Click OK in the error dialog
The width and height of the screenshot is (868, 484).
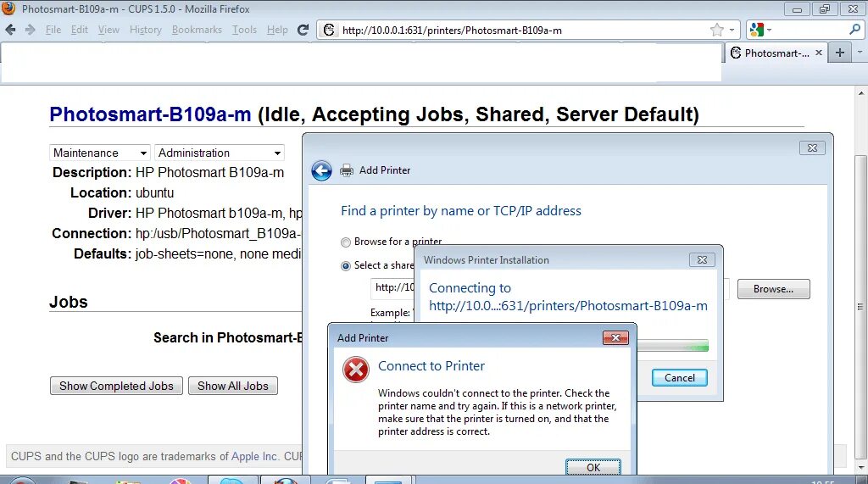593,467
